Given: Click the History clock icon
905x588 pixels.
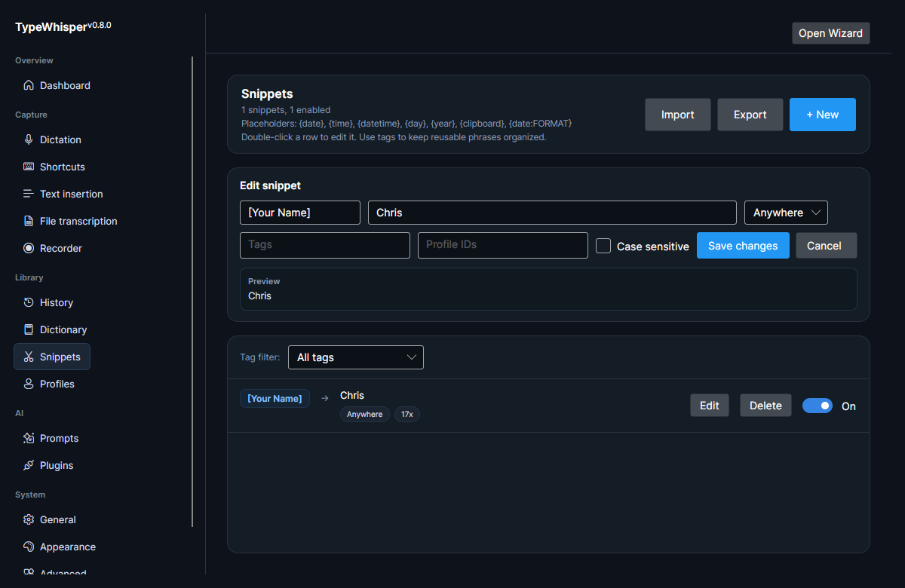Looking at the screenshot, I should point(29,302).
